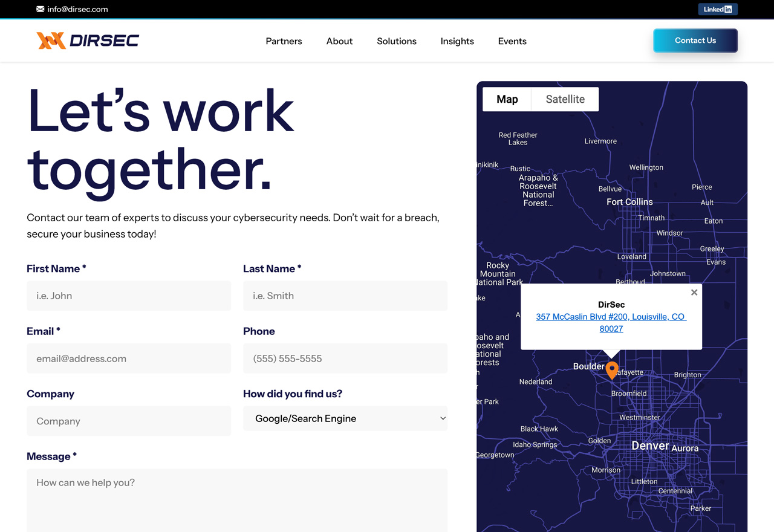Click the DirSec logo
The width and height of the screenshot is (774, 532).
pos(88,41)
